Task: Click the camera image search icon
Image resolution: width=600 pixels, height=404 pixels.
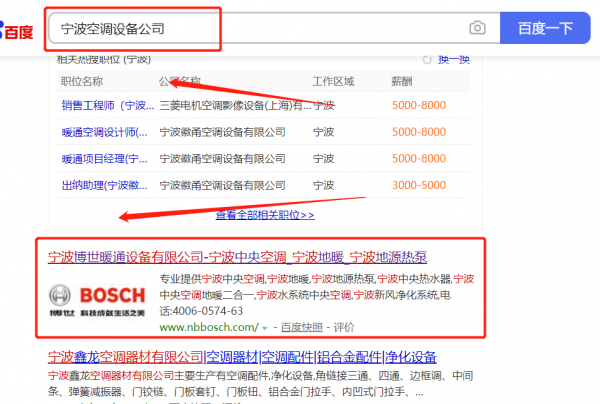Action: 478,29
